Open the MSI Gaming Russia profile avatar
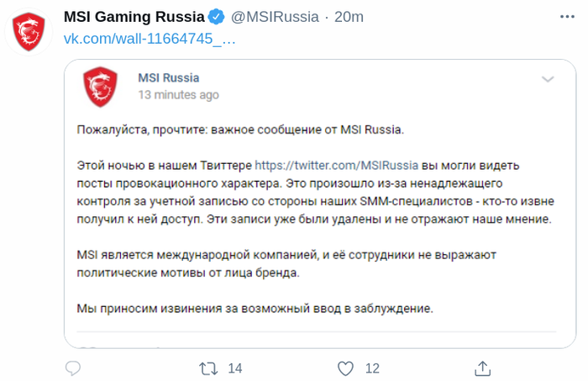588x381 pixels. (x=29, y=31)
